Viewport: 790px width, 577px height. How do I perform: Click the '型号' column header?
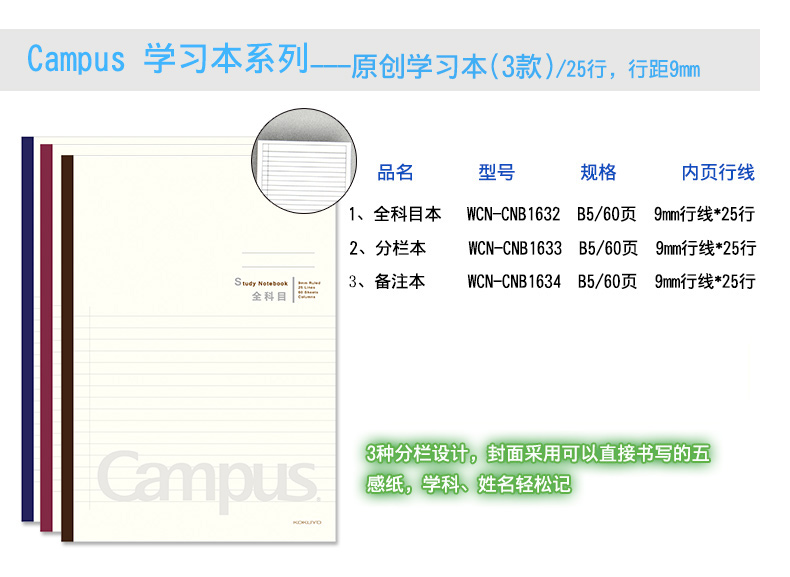click(x=496, y=172)
